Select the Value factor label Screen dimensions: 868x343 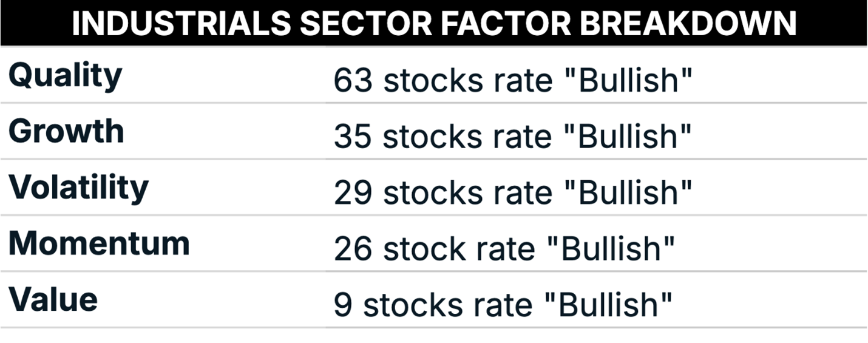tap(53, 299)
